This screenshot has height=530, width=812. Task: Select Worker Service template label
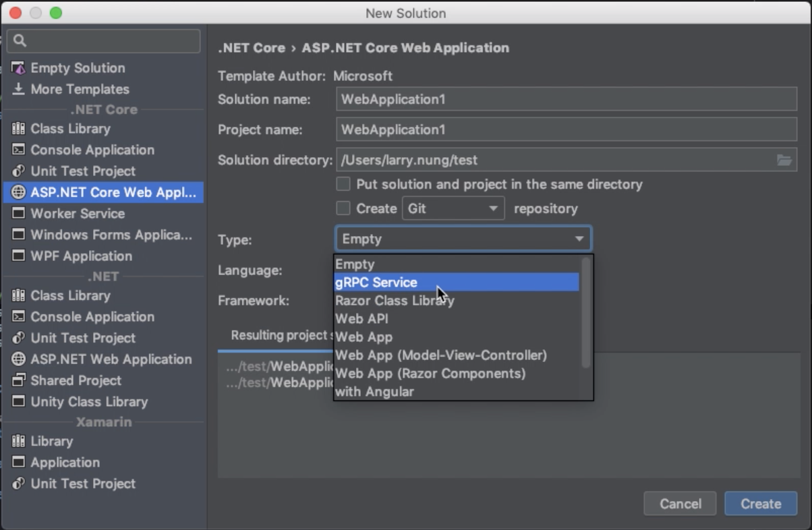point(78,214)
